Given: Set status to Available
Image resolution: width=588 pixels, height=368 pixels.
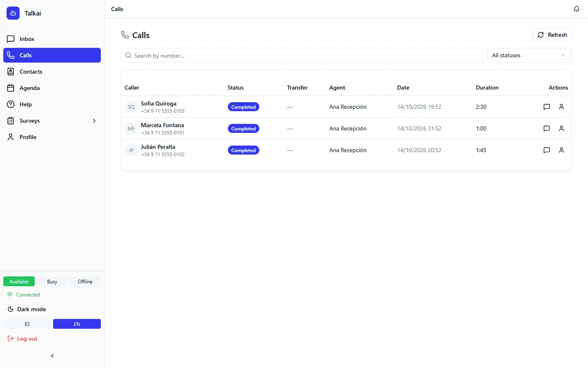Looking at the screenshot, I should (x=19, y=281).
